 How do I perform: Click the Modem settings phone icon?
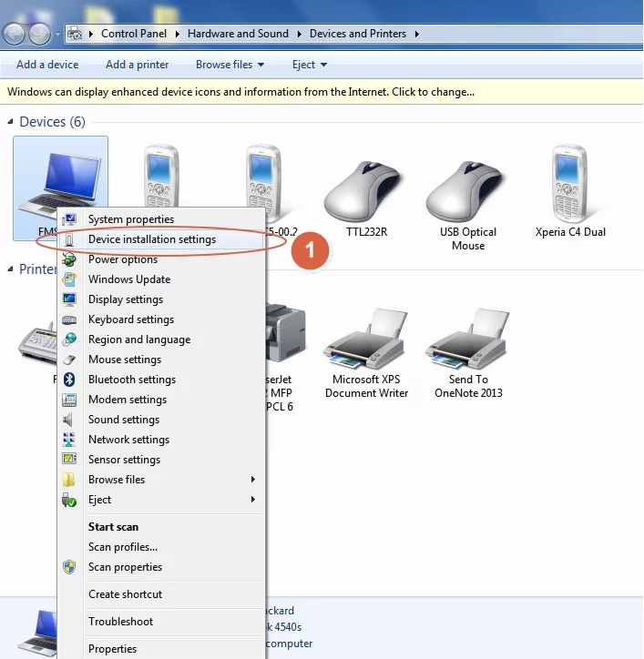[x=69, y=400]
